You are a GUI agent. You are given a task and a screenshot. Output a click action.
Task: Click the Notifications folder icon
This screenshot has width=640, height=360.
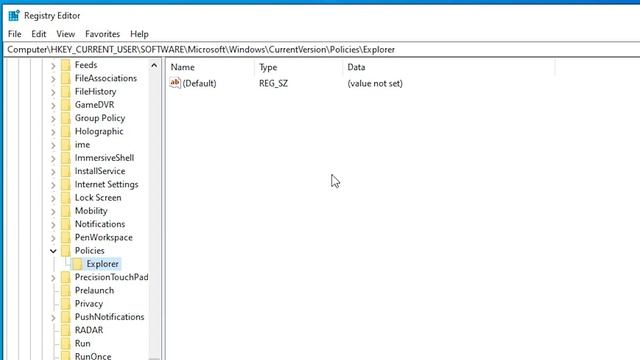coord(66,224)
